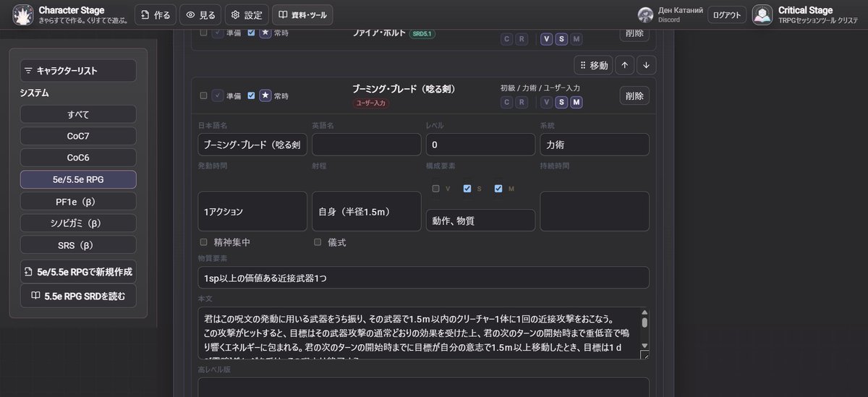The image size is (868, 397).
Task: Toggle 常時 checkbox in ファイア・ボルト row
Action: pyautogui.click(x=251, y=33)
